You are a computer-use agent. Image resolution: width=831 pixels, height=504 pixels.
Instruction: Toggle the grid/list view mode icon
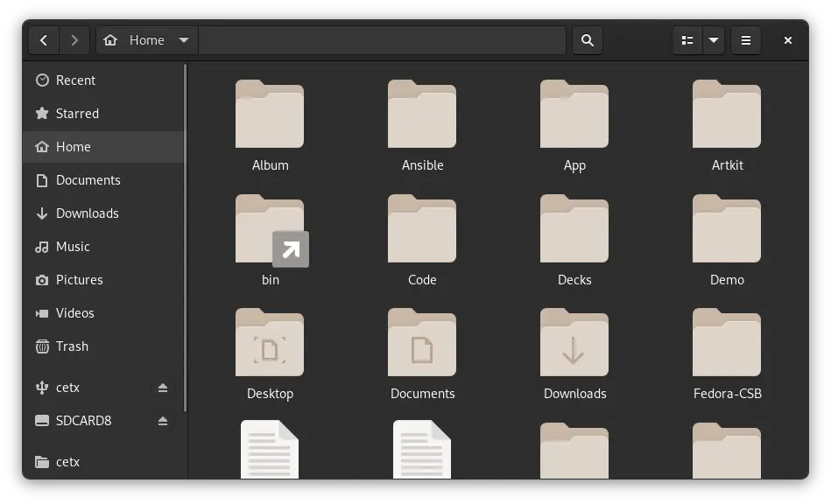(686, 39)
